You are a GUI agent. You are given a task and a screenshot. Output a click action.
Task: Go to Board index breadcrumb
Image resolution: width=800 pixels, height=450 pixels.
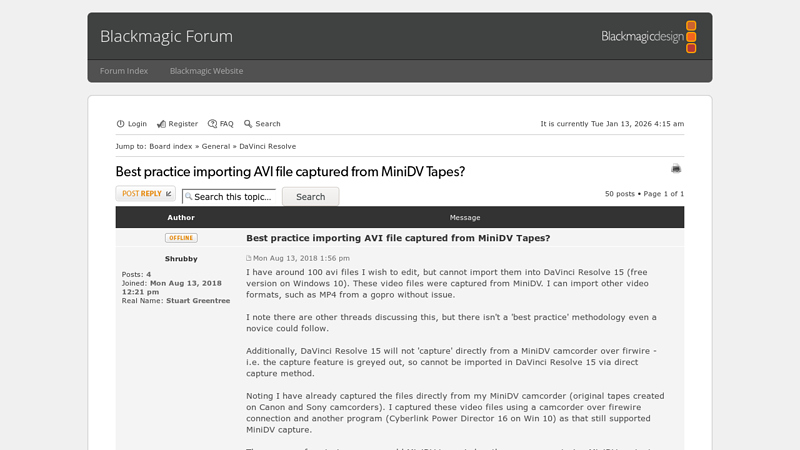point(171,147)
